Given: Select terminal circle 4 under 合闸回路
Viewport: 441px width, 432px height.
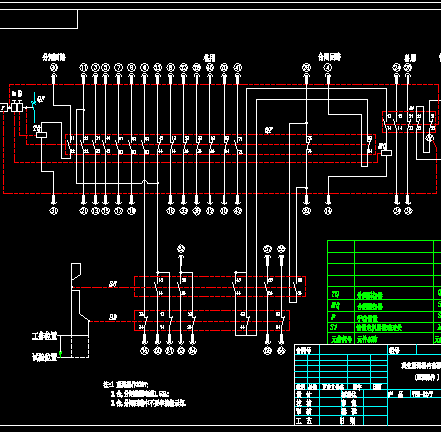Looking at the screenshot, I should point(328,68).
